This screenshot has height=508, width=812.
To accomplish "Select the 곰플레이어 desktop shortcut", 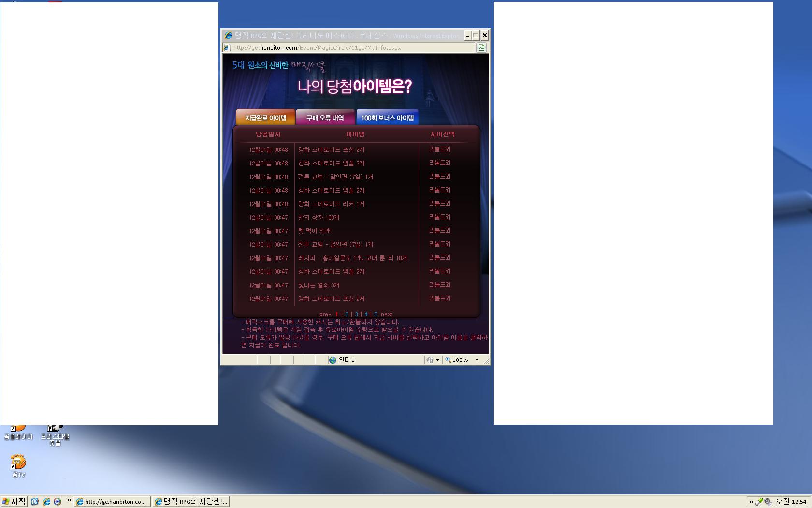I will pyautogui.click(x=18, y=433).
